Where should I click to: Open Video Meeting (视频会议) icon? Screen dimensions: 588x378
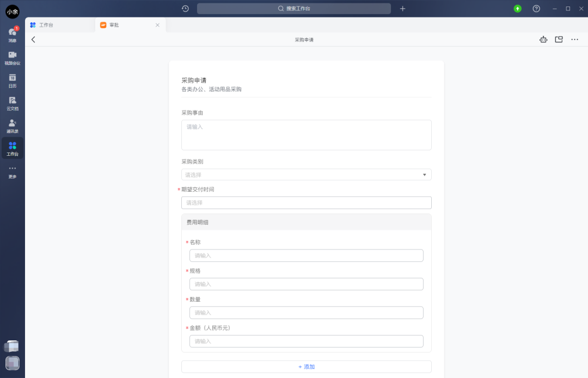coord(12,57)
